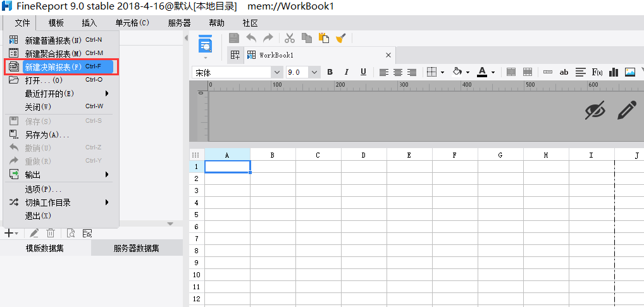Switch to the 模版数据集 tab
This screenshot has height=307, width=644.
[45, 248]
